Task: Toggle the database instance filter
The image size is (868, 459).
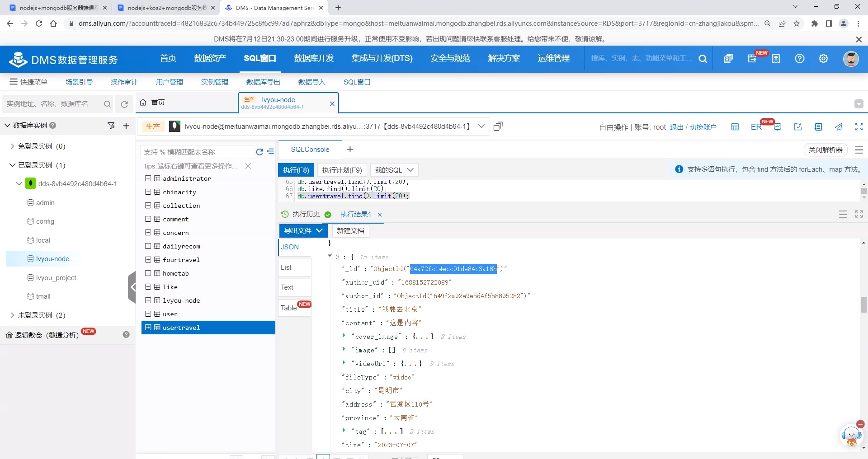Action: (x=111, y=126)
